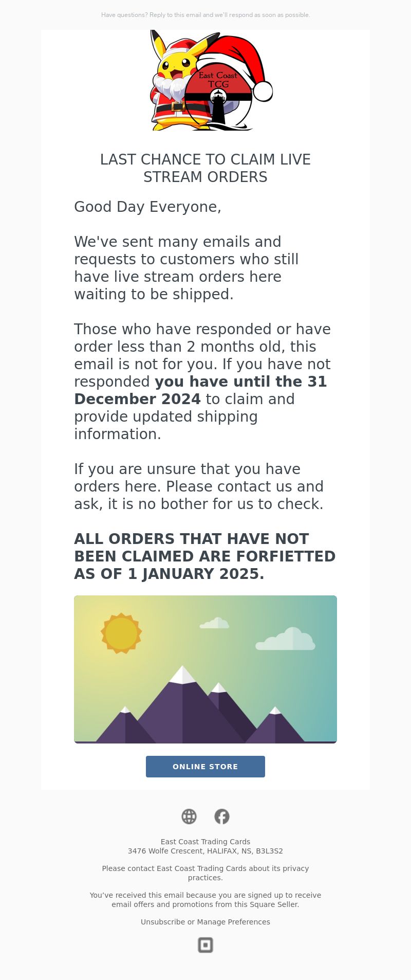The image size is (411, 980).
Task: Click the Wolfe Crescent address line
Action: (x=206, y=851)
